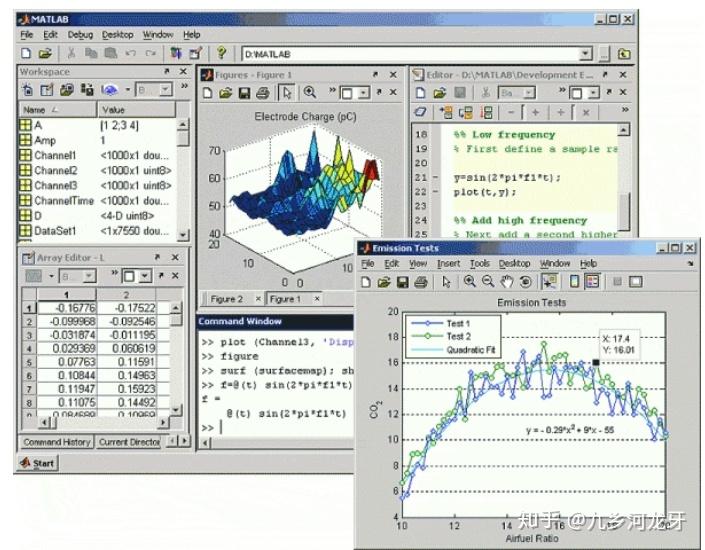705x550 pixels.
Task: Open the Debug menu in MATLAB
Action: point(80,35)
